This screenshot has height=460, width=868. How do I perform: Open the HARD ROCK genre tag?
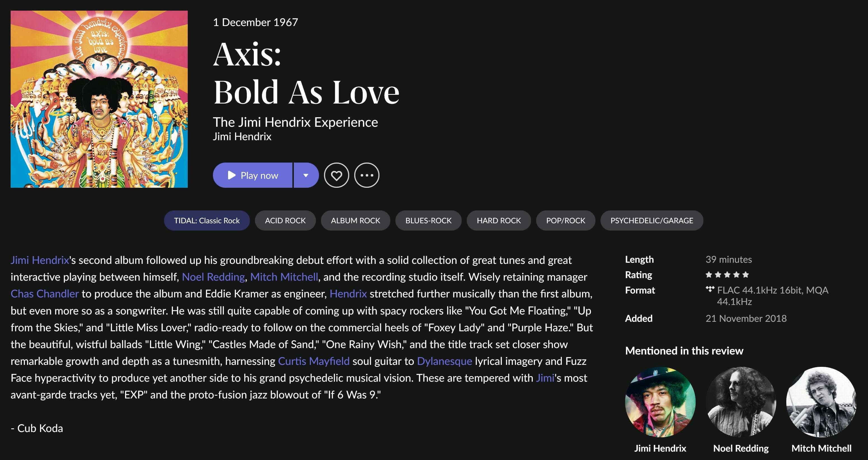coord(499,220)
